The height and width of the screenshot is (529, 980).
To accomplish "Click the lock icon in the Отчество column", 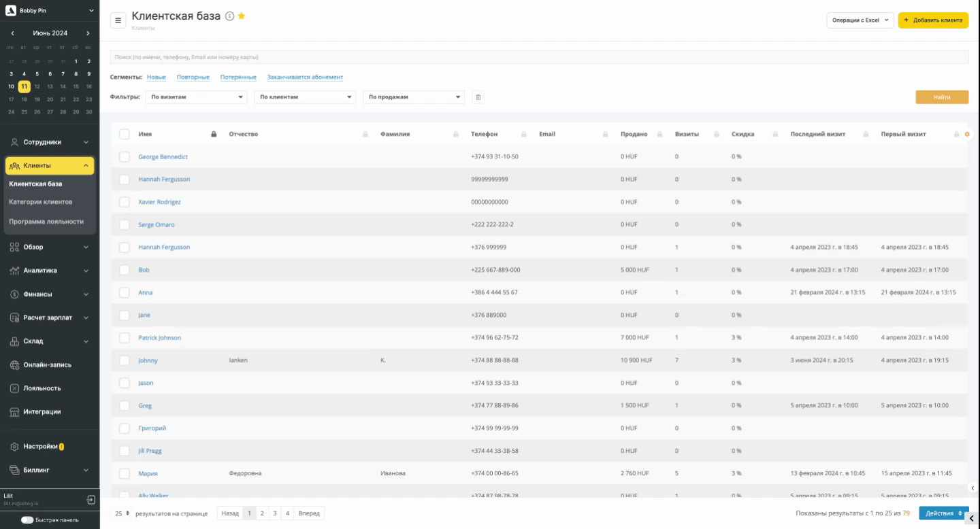I will click(365, 134).
